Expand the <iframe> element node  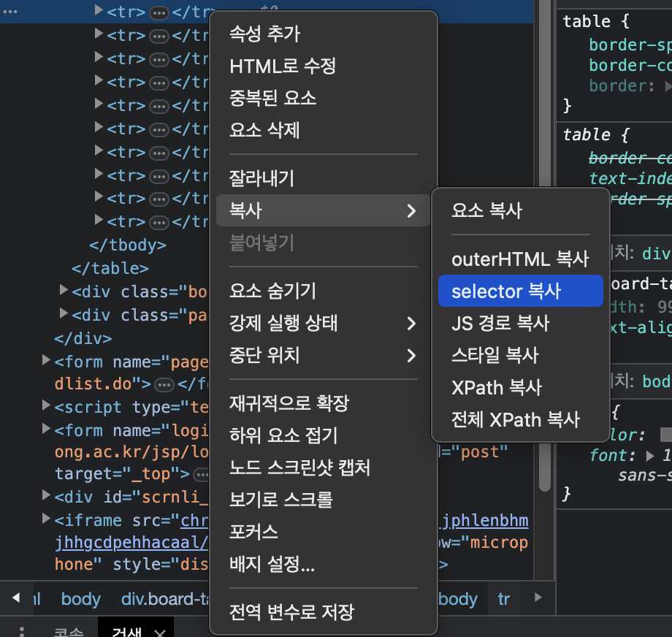coord(47,520)
